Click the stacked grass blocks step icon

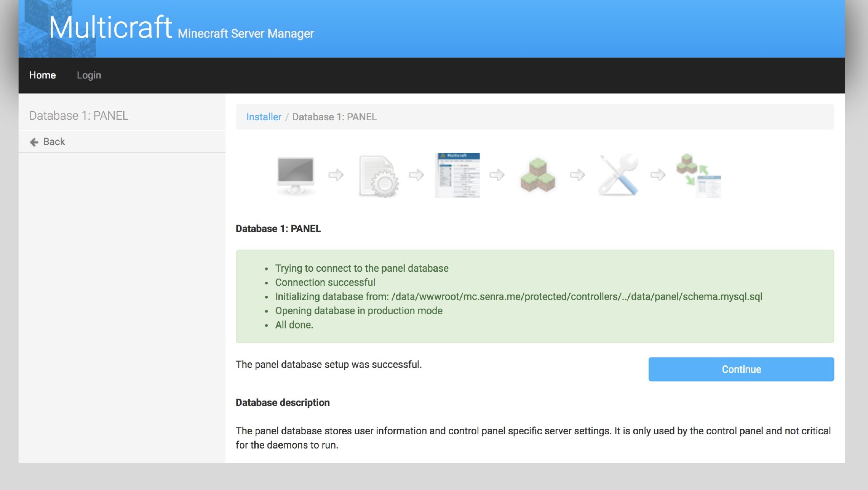(538, 175)
